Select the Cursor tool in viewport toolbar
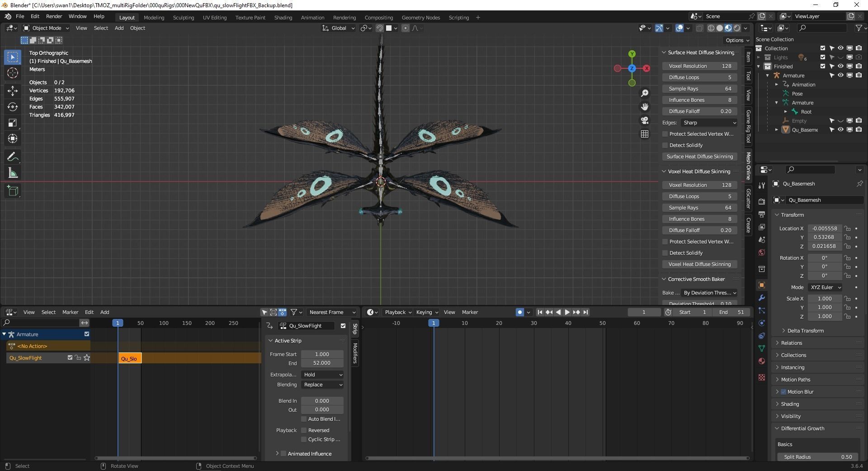The height and width of the screenshot is (471, 868). [13, 73]
